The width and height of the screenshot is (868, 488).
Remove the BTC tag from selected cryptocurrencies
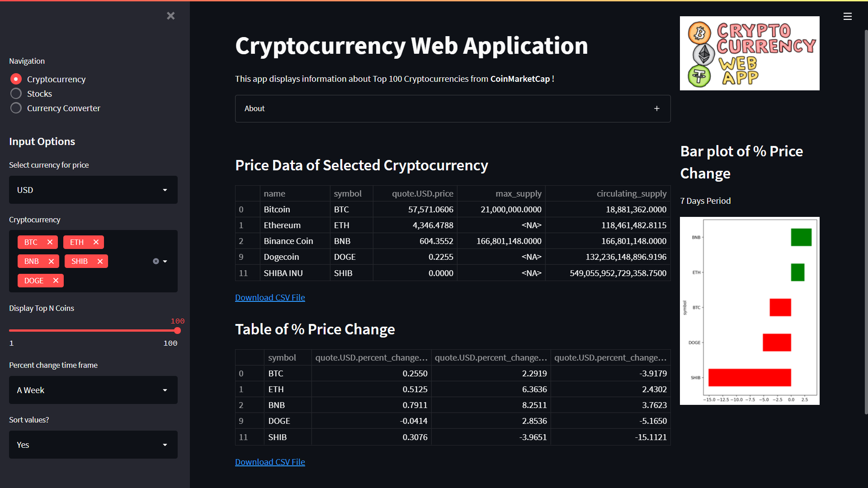[50, 242]
